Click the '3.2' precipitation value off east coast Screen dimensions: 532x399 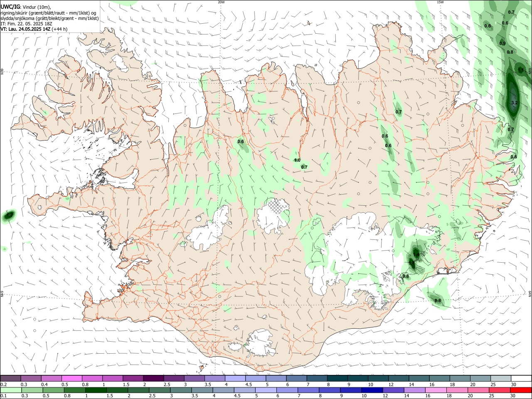tap(514, 103)
